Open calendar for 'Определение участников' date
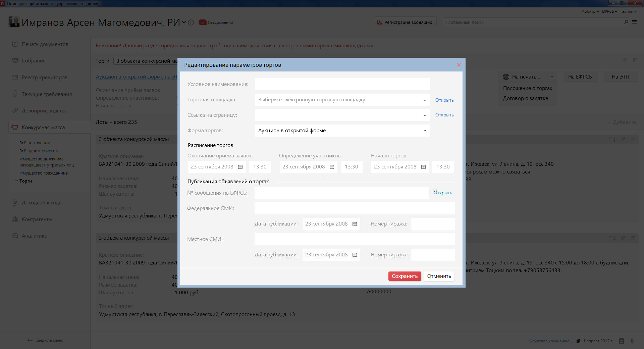Image resolution: width=644 pixels, height=349 pixels. 332,167
